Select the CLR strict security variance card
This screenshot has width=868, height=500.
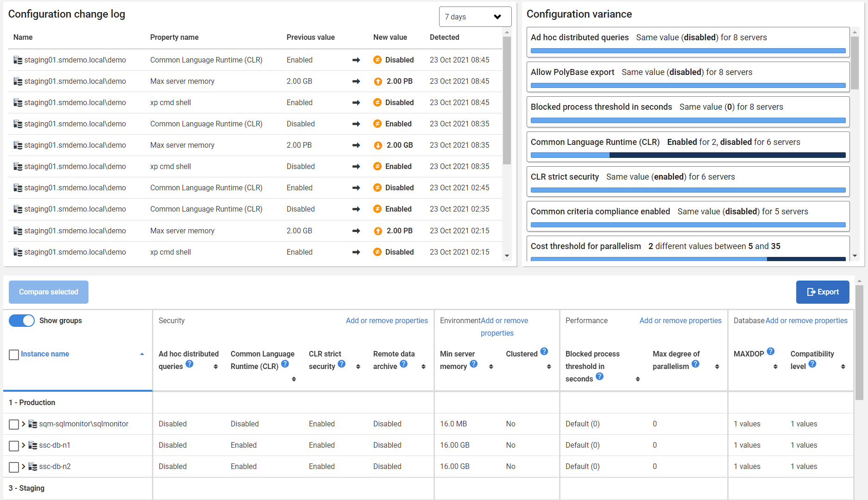point(688,181)
